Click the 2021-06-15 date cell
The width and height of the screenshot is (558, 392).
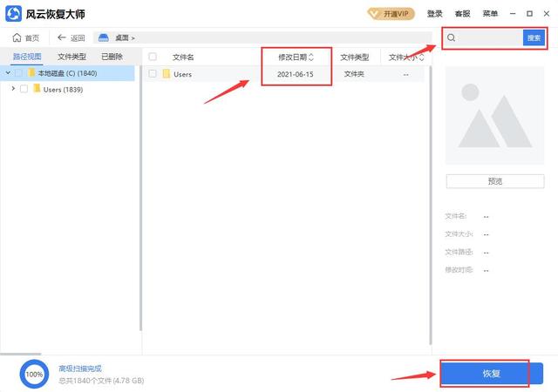click(295, 74)
